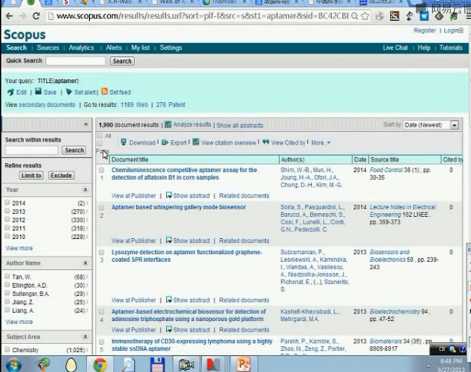Open the Windows Start menu
The width and height of the screenshot is (471, 372).
[x=13, y=365]
